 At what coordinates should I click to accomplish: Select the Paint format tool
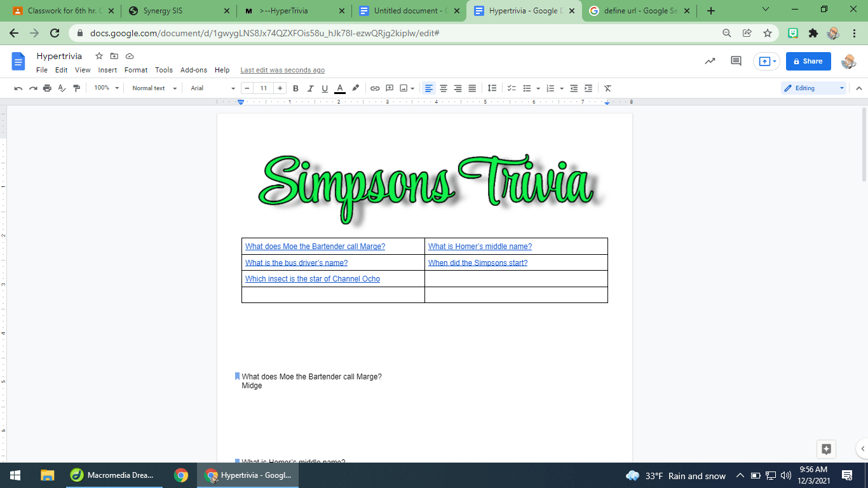77,88
